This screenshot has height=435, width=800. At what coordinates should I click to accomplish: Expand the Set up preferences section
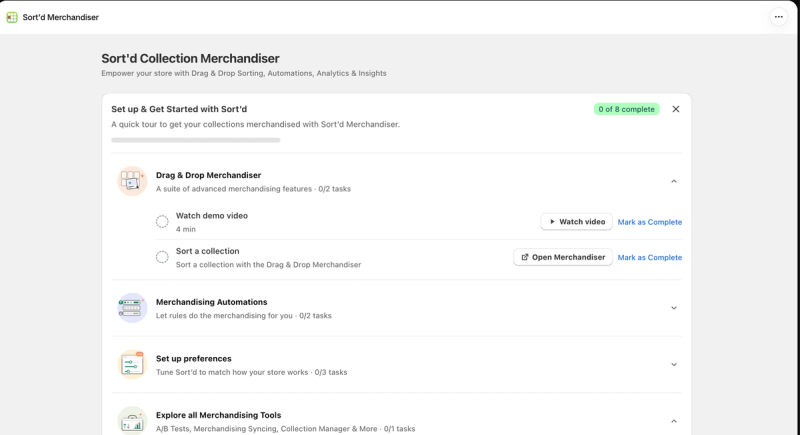click(674, 365)
